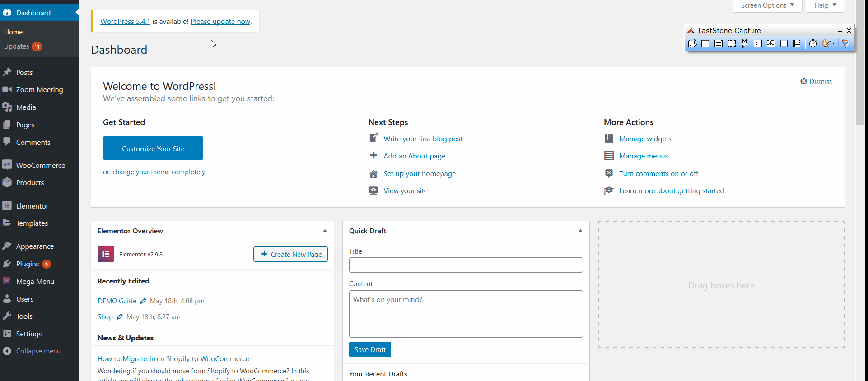868x381 pixels.
Task: Select Capture Scrolling Window icon
Action: 771,44
